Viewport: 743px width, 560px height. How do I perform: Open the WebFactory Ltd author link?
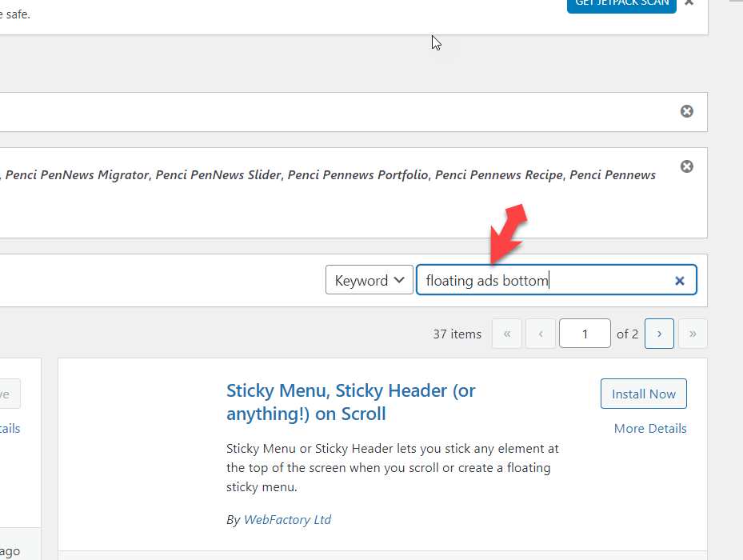(x=287, y=520)
